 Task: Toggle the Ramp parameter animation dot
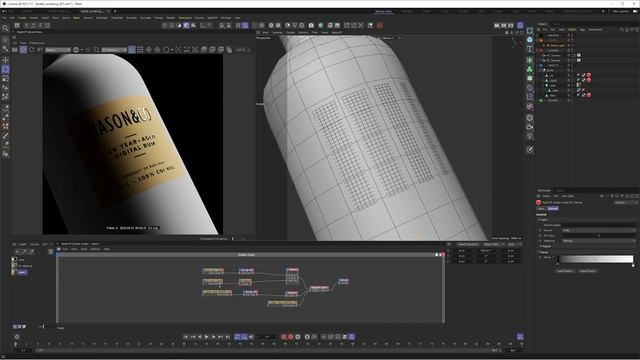point(540,257)
